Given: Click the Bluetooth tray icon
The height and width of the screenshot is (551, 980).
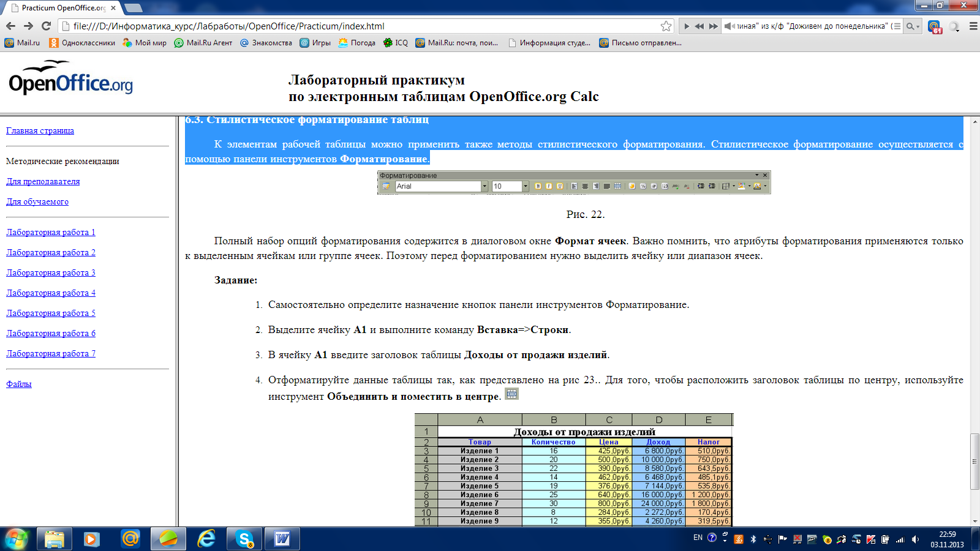Looking at the screenshot, I should (x=753, y=539).
